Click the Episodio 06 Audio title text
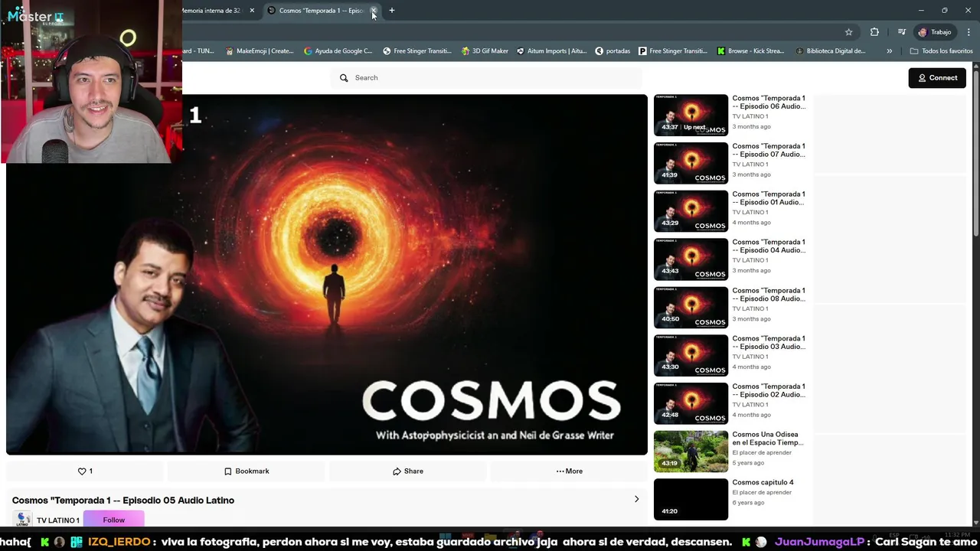Viewport: 980px width, 551px height. 769,103
